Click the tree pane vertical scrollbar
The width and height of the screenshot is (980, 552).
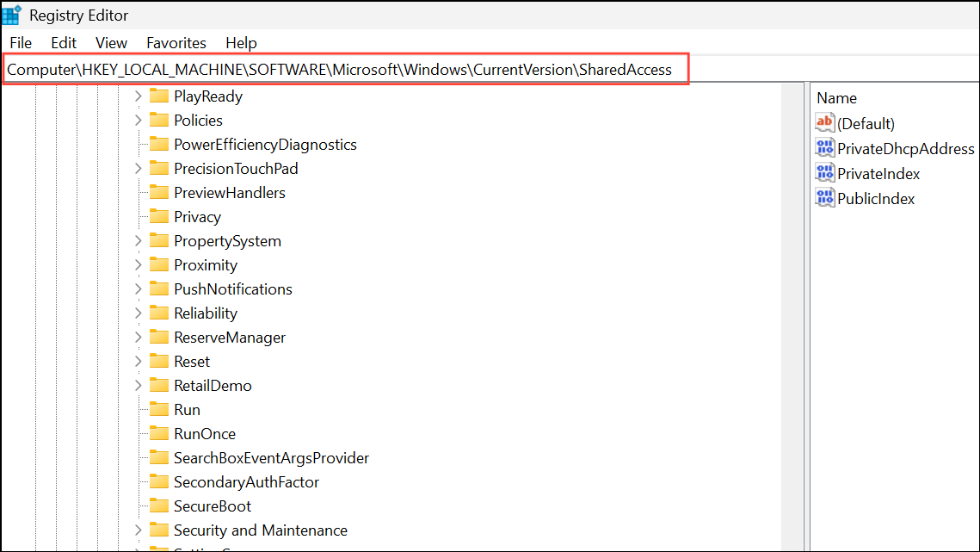click(x=792, y=317)
